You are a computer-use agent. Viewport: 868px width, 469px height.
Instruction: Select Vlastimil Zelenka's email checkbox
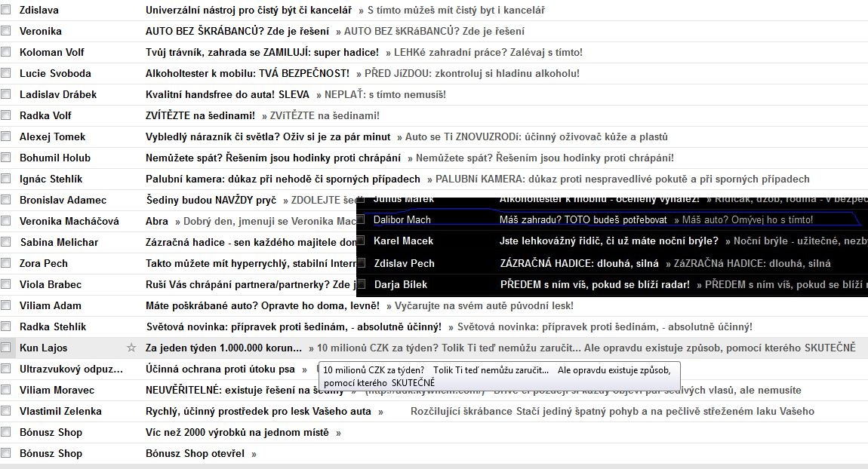(5, 411)
